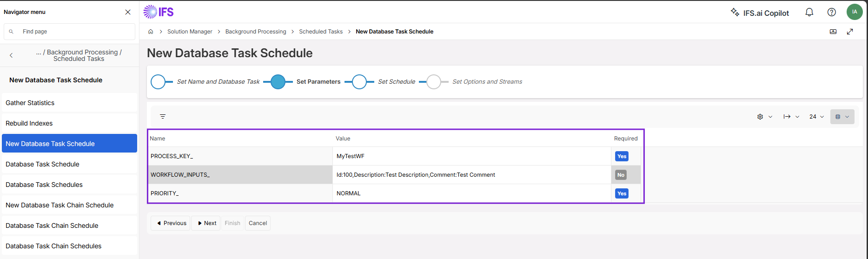Click the Set Parameters step label
Image resolution: width=868 pixels, height=259 pixels.
pos(318,82)
